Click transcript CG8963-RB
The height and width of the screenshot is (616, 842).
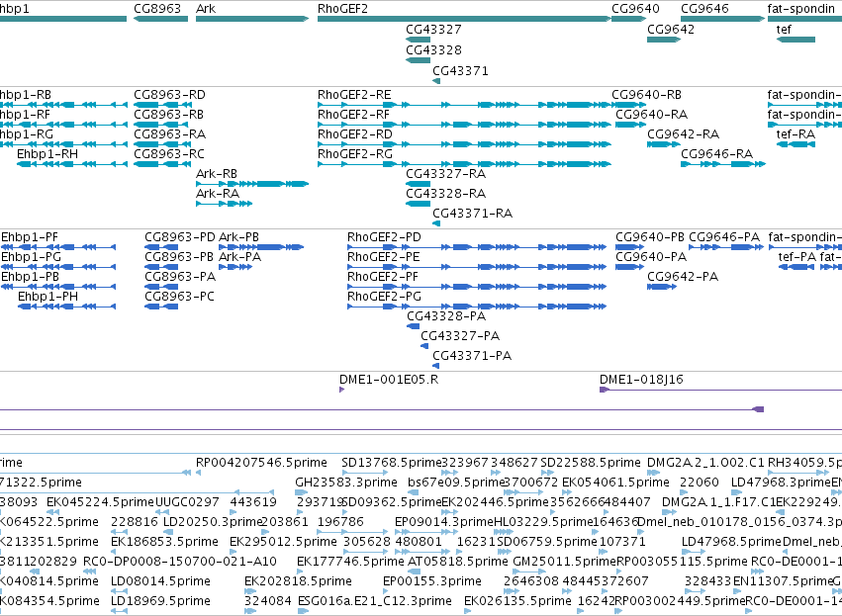(168, 115)
